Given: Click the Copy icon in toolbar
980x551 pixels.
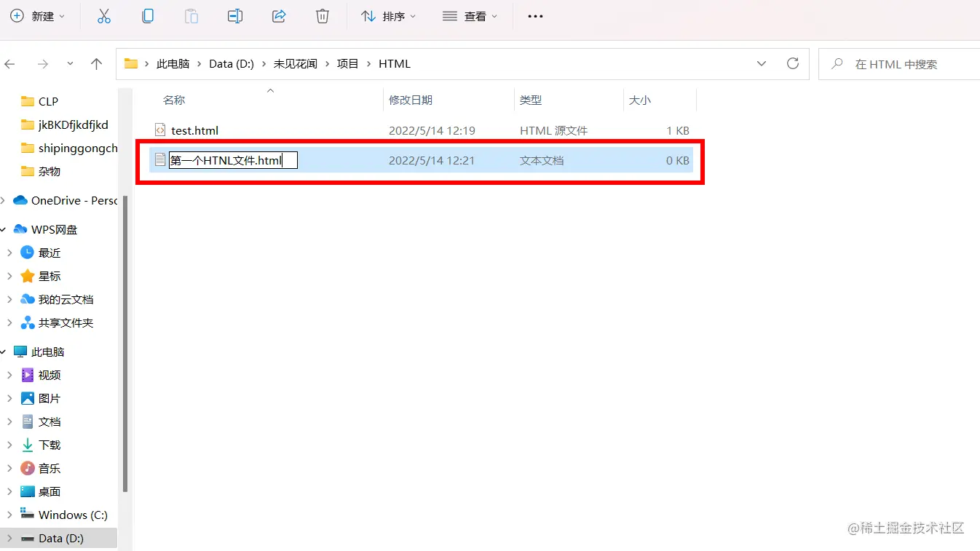Looking at the screenshot, I should point(148,16).
